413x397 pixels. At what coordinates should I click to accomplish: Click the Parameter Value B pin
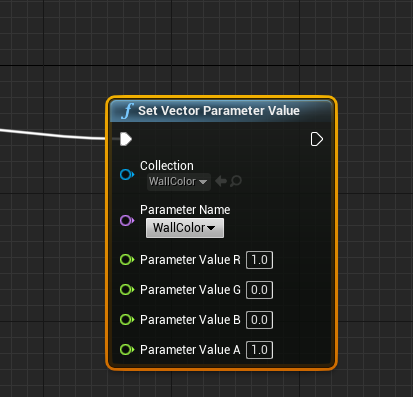127,319
